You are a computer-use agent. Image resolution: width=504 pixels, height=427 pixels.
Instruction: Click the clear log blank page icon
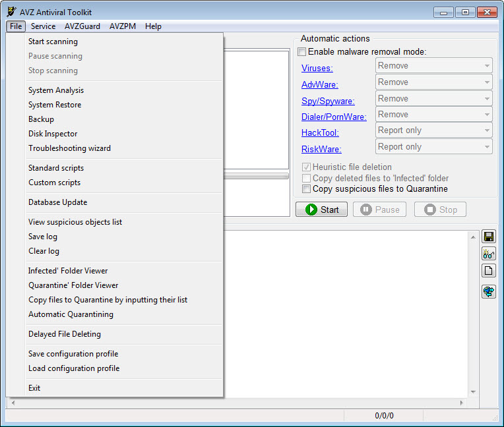coord(489,271)
